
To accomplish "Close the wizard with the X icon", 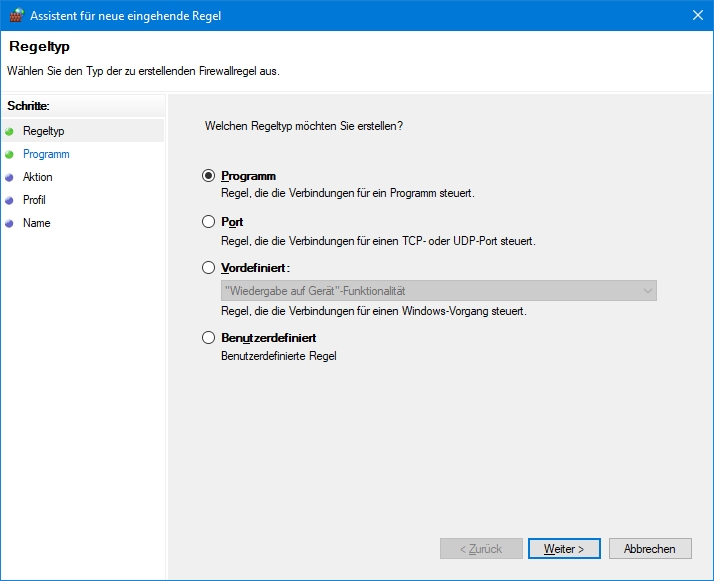I will coord(698,15).
